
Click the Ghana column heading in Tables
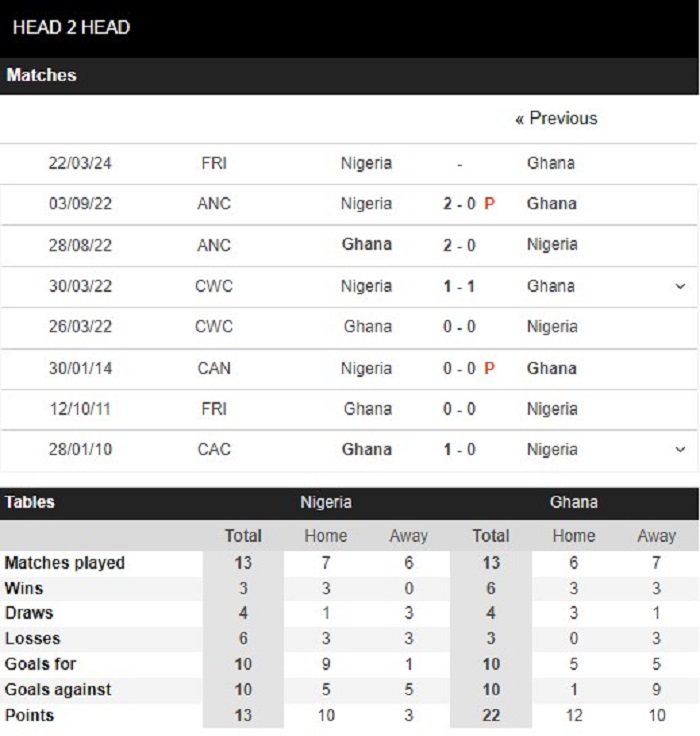point(574,502)
